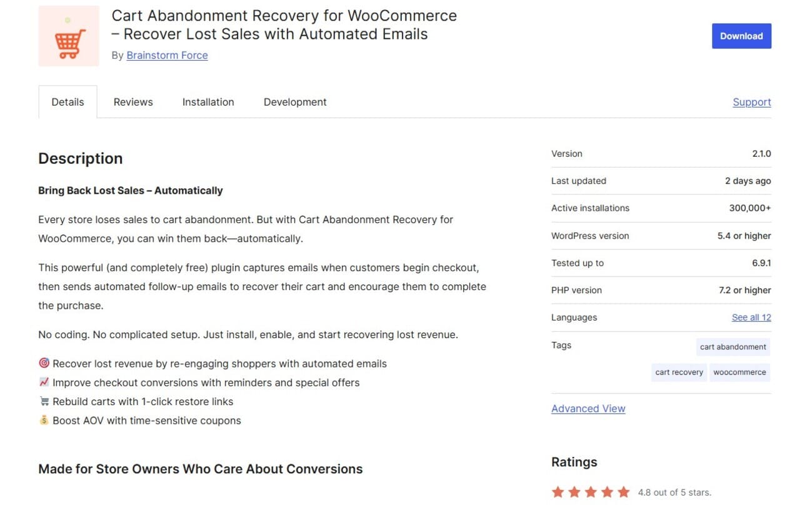The height and width of the screenshot is (505, 812).
Task: Click the cart icon beside 'Rebuild carts'
Action: click(44, 401)
